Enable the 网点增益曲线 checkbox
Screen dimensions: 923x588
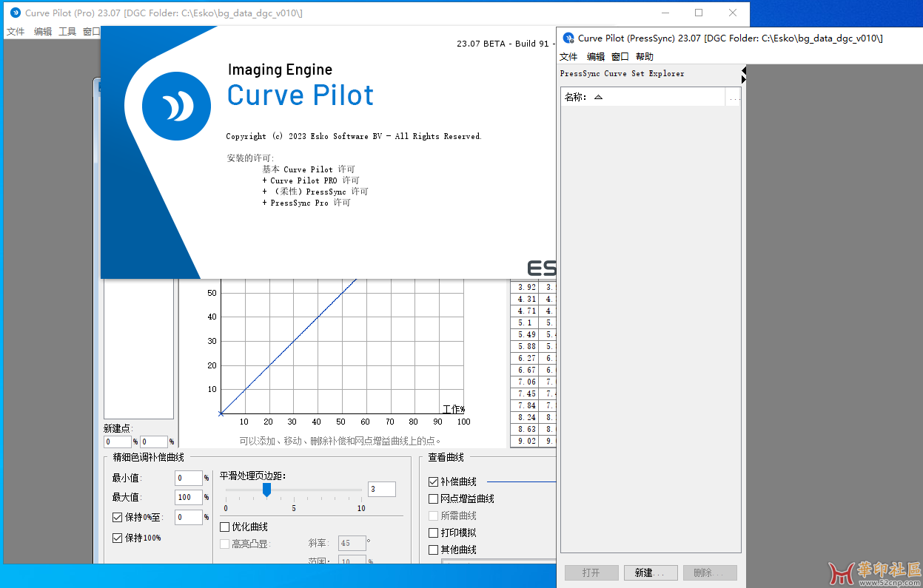click(x=434, y=499)
